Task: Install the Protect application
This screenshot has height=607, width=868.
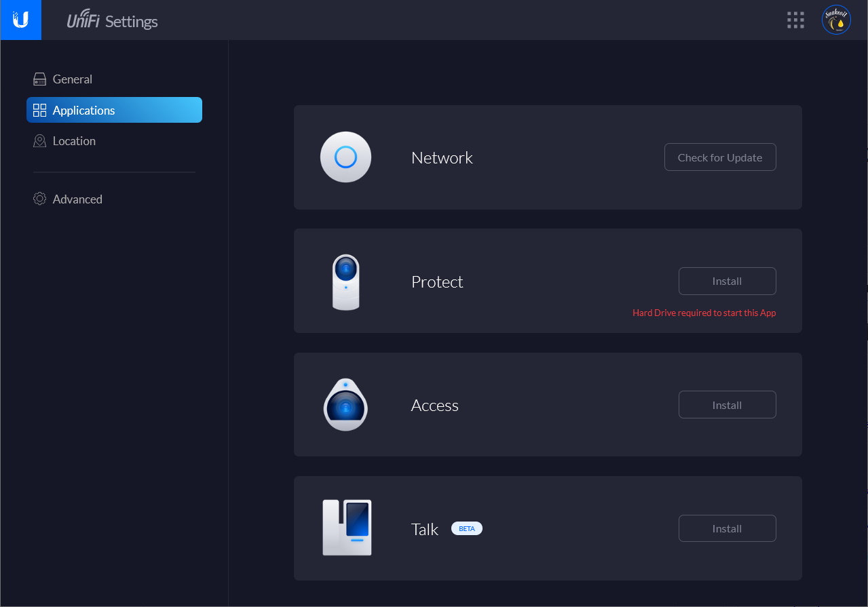Action: (x=727, y=281)
